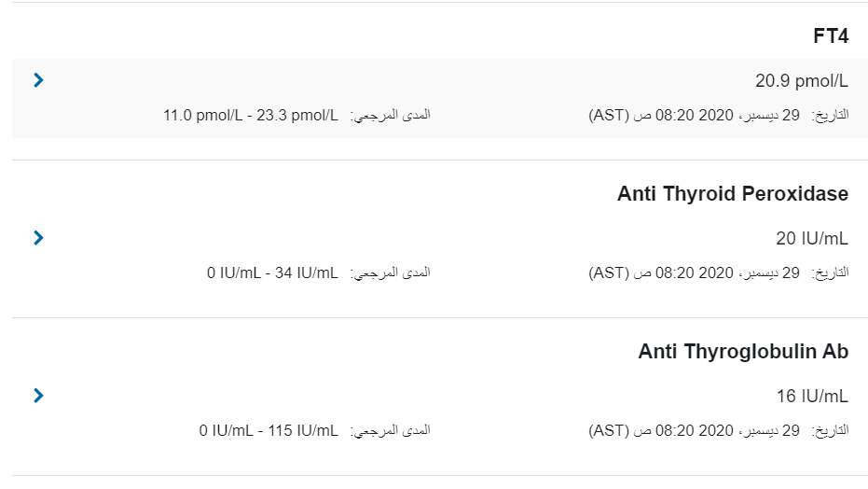Open Anti Thyroid Peroxidase details chevron

click(x=38, y=238)
